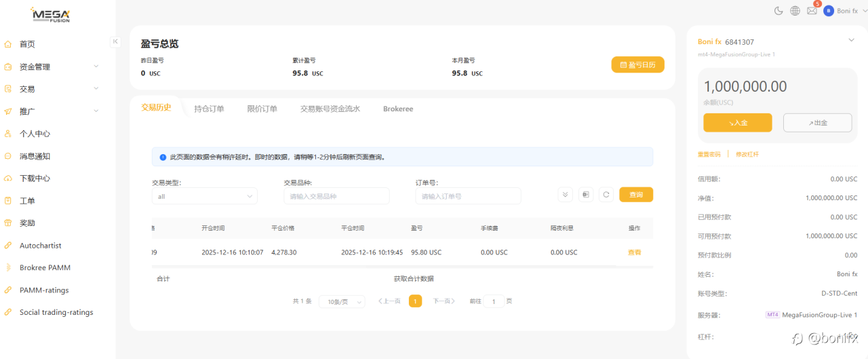Click the 奖励 gift icon in sidebar
The height and width of the screenshot is (359, 868).
coord(8,223)
